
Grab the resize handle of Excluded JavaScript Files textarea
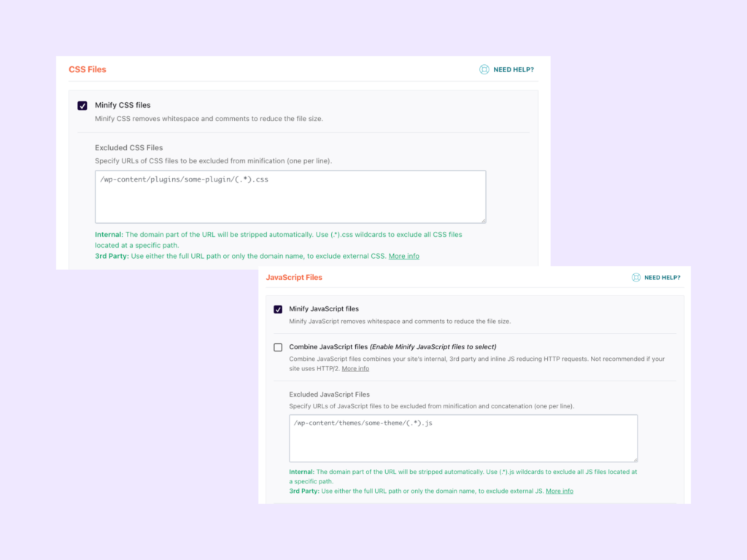point(635,459)
